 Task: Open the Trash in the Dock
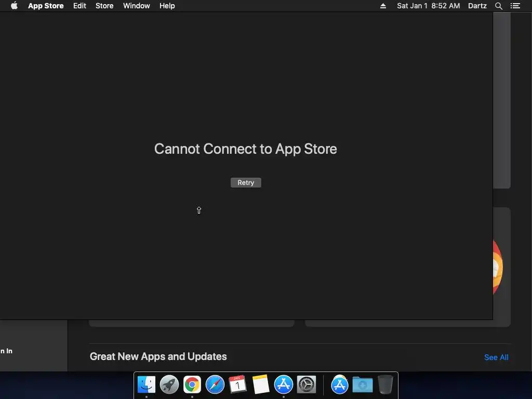click(385, 385)
